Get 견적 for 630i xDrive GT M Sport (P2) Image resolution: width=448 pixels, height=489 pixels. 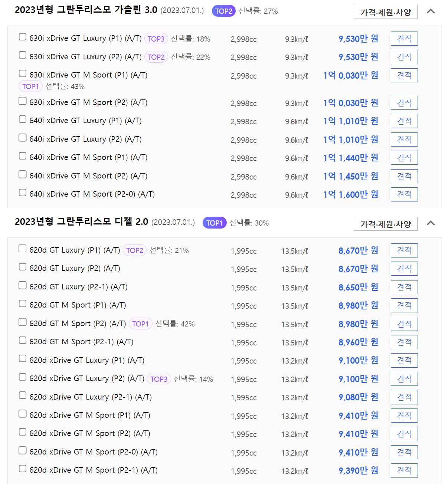(404, 103)
